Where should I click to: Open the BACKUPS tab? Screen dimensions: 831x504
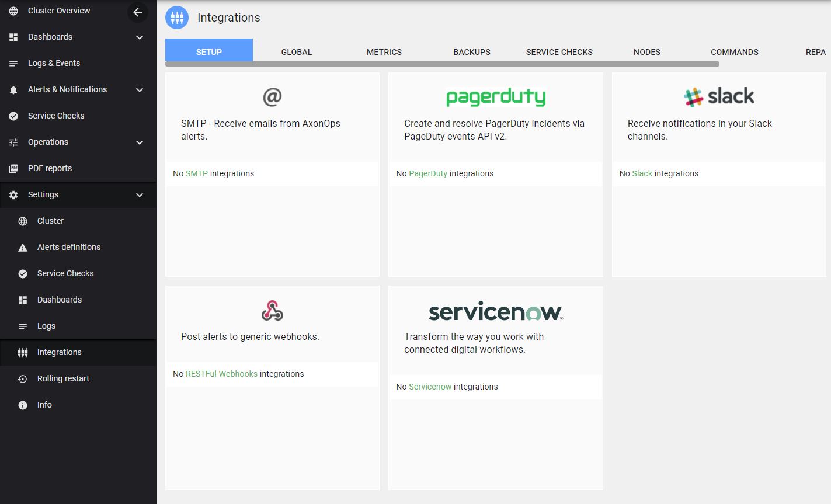(471, 52)
